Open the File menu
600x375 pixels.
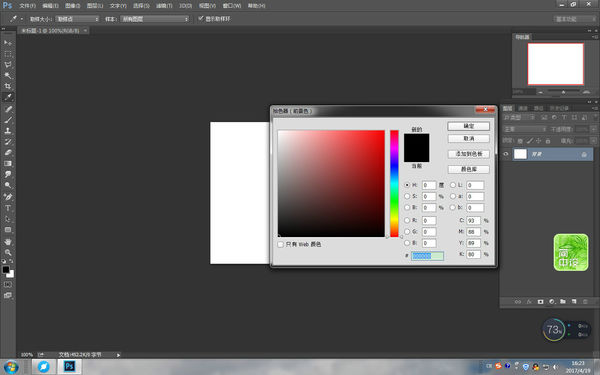pyautogui.click(x=27, y=6)
